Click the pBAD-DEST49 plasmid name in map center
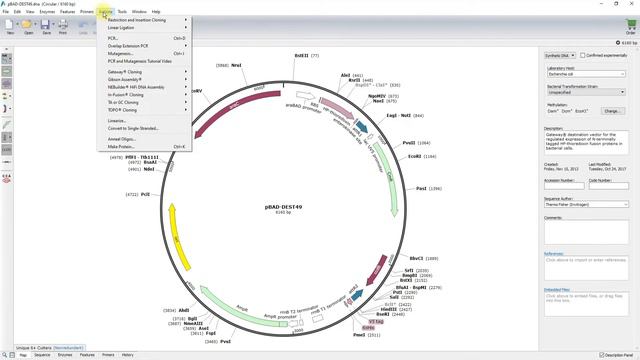Viewport: 640px width, 360px height. 283,207
